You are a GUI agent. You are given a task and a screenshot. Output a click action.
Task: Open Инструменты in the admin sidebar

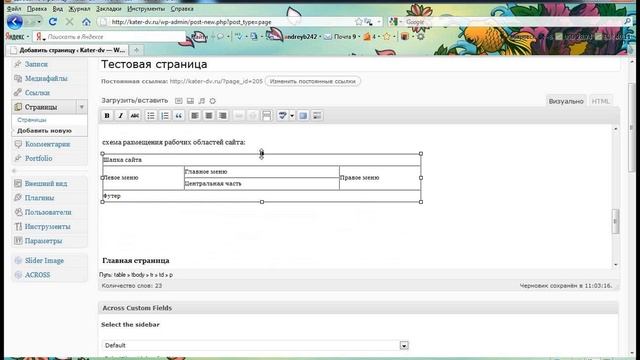(47, 227)
